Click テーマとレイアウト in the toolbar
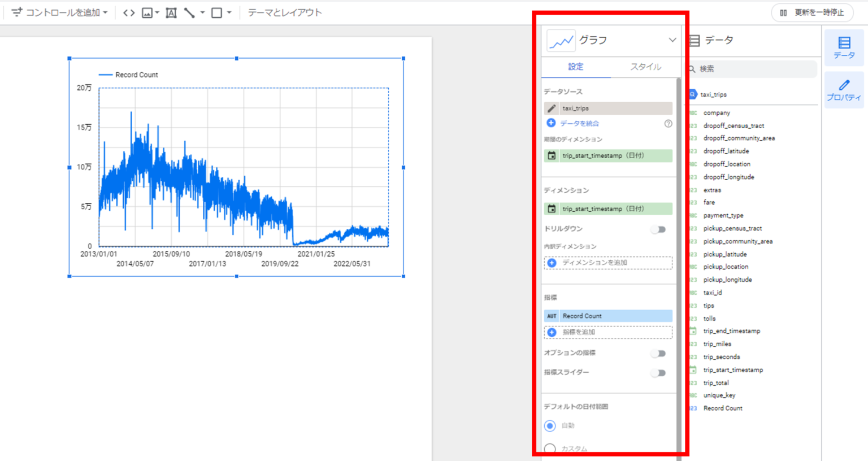Viewport: 868px width, 461px height. (x=285, y=12)
